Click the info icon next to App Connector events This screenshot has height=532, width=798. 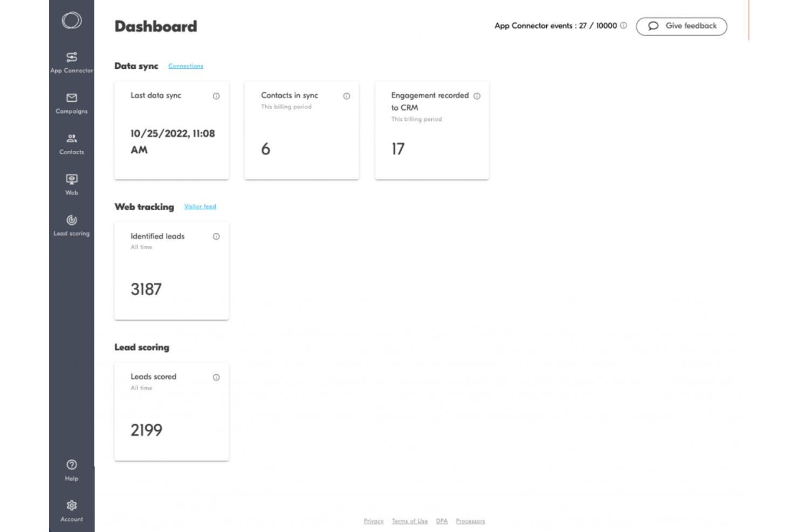pyautogui.click(x=623, y=25)
